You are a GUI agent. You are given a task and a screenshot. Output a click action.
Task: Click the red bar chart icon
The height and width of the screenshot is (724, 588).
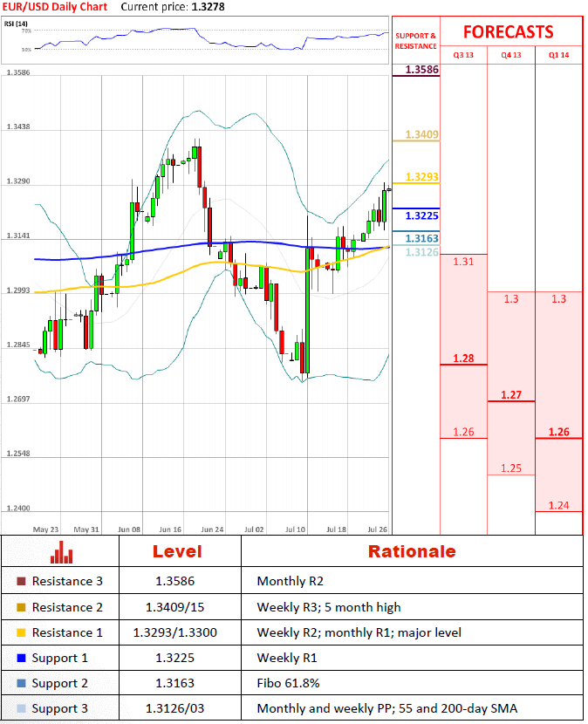tap(61, 552)
